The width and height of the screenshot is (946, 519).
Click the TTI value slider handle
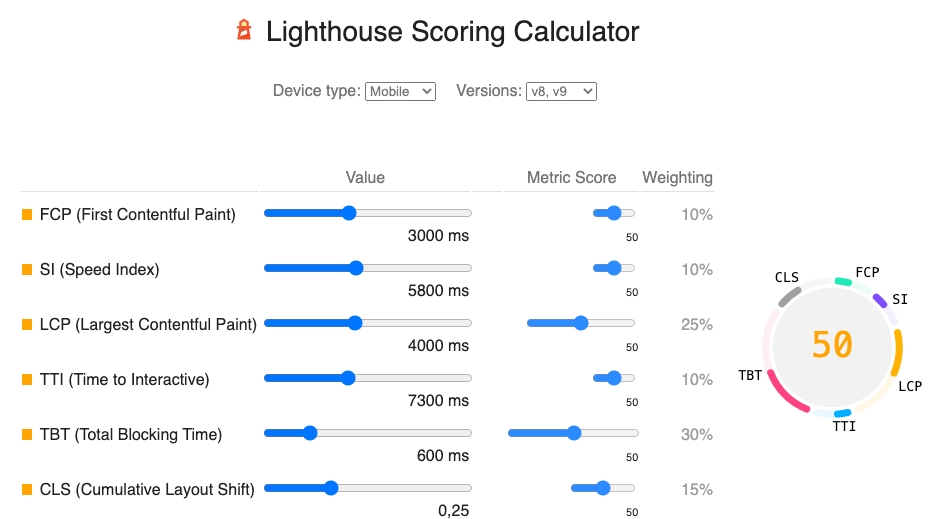pyautogui.click(x=348, y=378)
